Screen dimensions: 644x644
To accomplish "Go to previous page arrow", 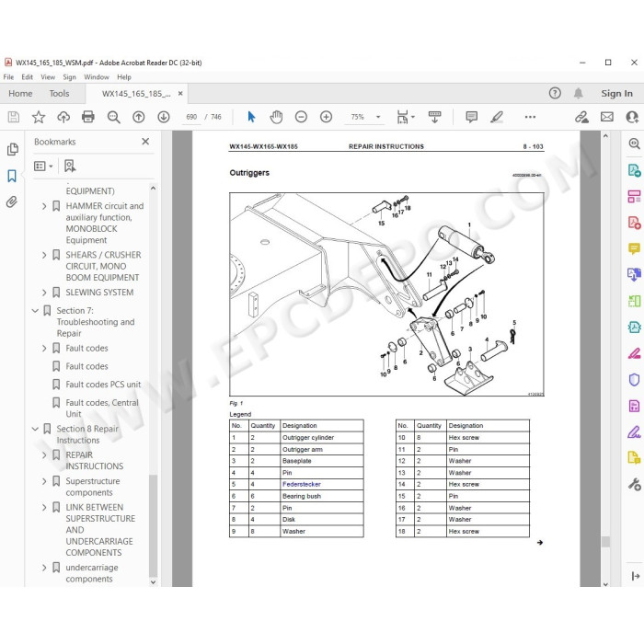I will (x=138, y=117).
